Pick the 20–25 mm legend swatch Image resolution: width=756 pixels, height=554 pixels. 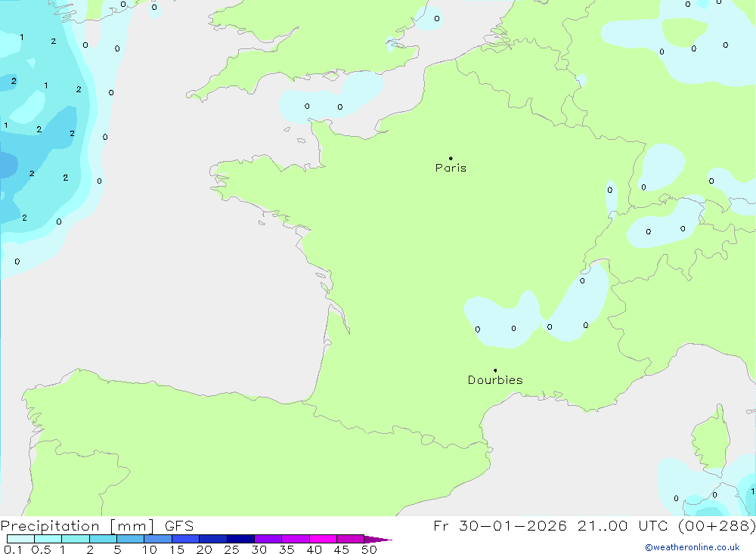pyautogui.click(x=212, y=539)
